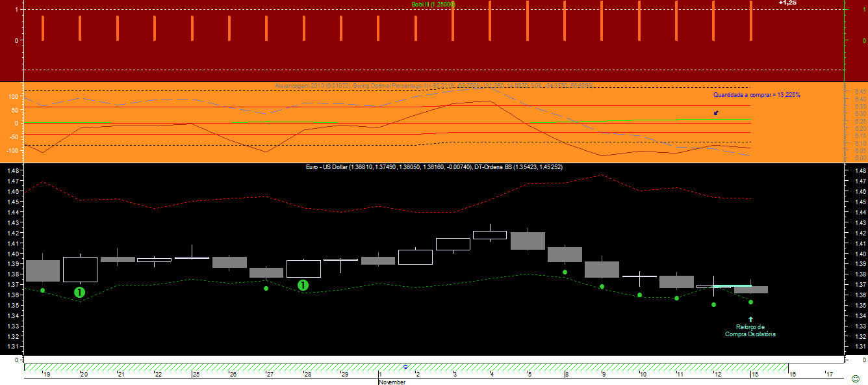Screen dimensions: 868x385
Task: Click the green dot below the 12th candle
Action: click(x=713, y=304)
